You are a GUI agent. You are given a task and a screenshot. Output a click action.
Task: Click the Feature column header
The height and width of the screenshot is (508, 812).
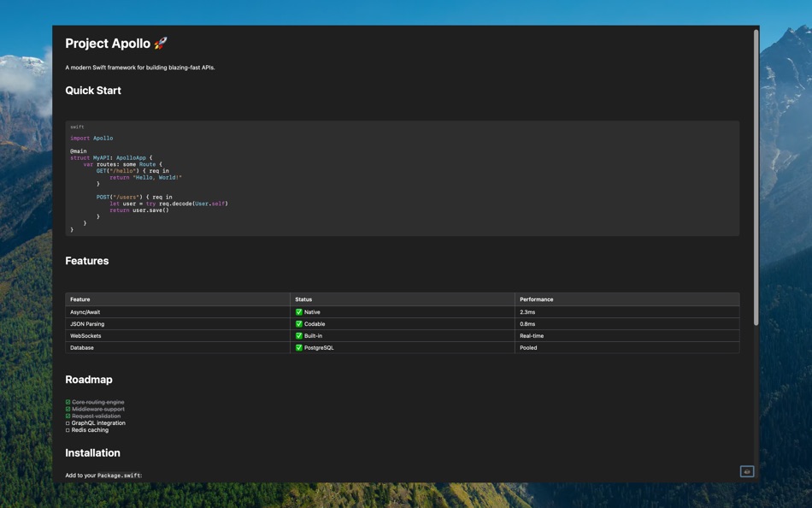click(x=81, y=299)
